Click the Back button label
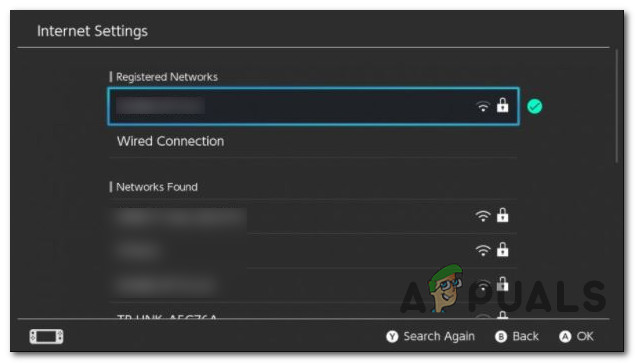 tap(525, 336)
